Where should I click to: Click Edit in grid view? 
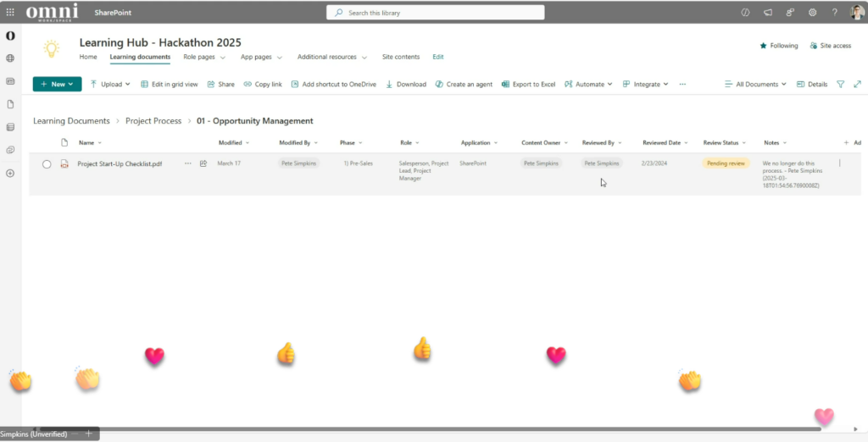169,84
